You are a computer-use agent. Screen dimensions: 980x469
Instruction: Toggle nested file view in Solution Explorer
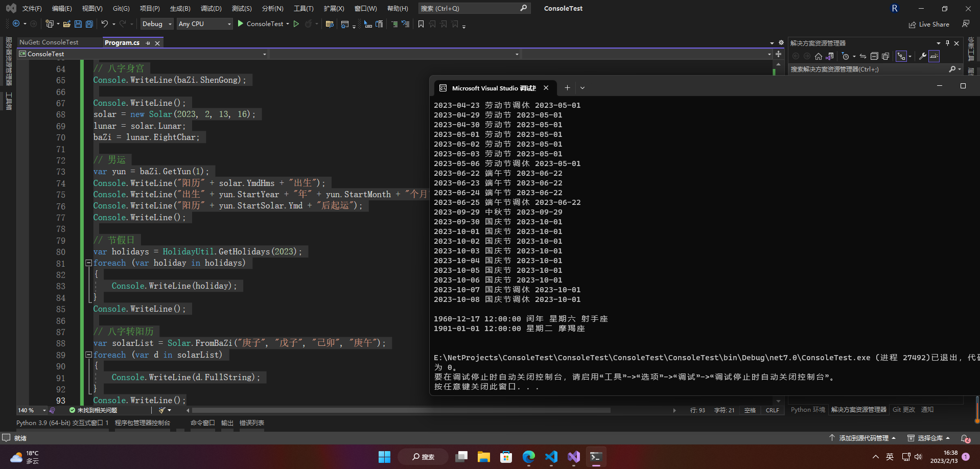tap(901, 56)
